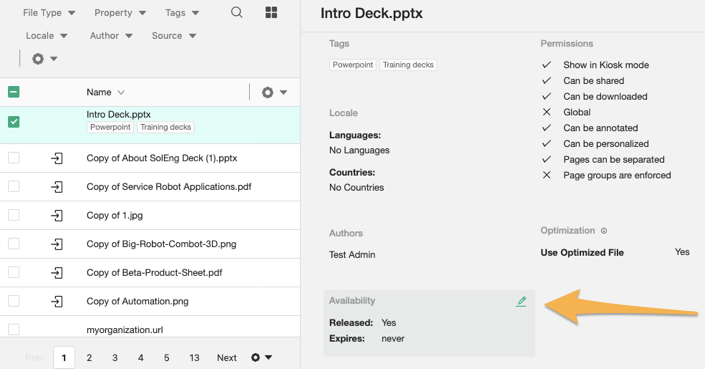
Task: Click Powerpoint tag under Intro Deck row
Action: [110, 127]
